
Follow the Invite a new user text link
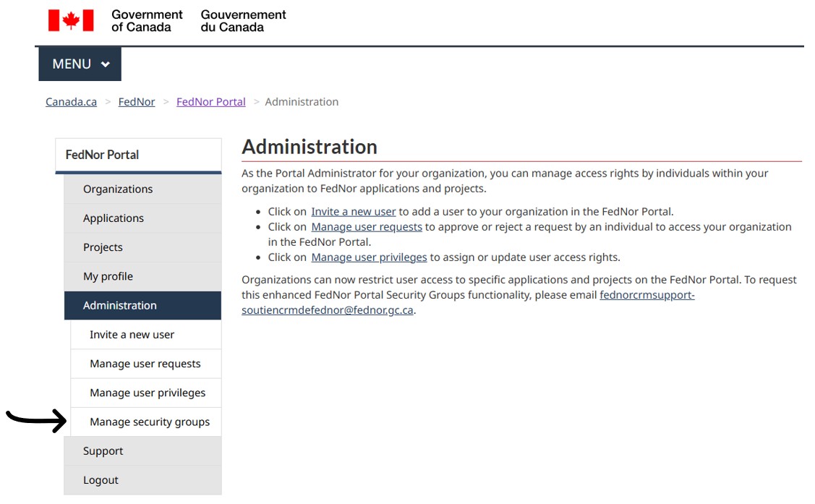[354, 212]
